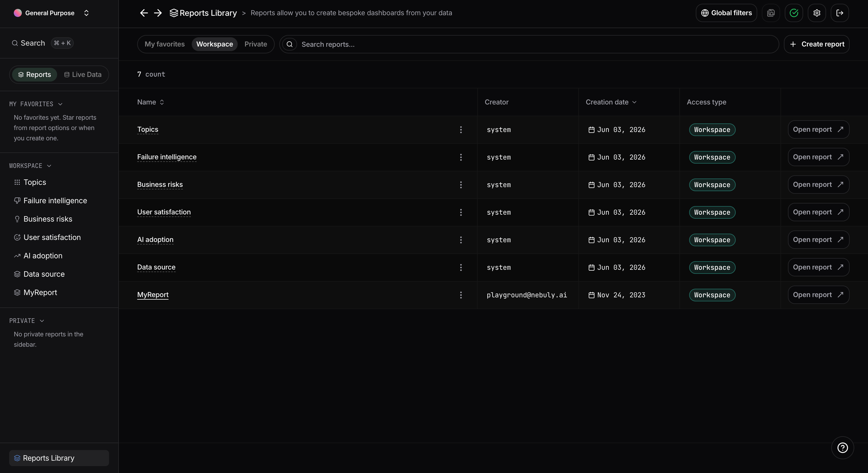Click the 7 count label
Image resolution: width=868 pixels, height=473 pixels.
pyautogui.click(x=151, y=74)
